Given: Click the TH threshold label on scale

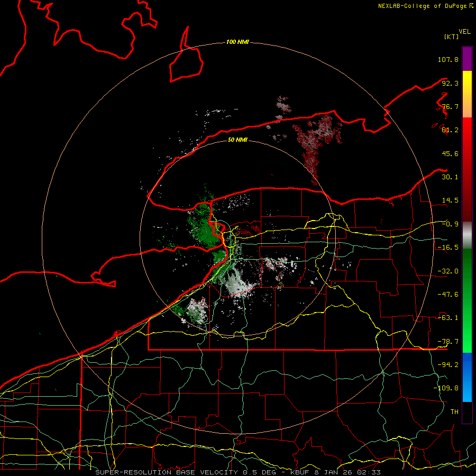Looking at the screenshot, I should [x=454, y=412].
